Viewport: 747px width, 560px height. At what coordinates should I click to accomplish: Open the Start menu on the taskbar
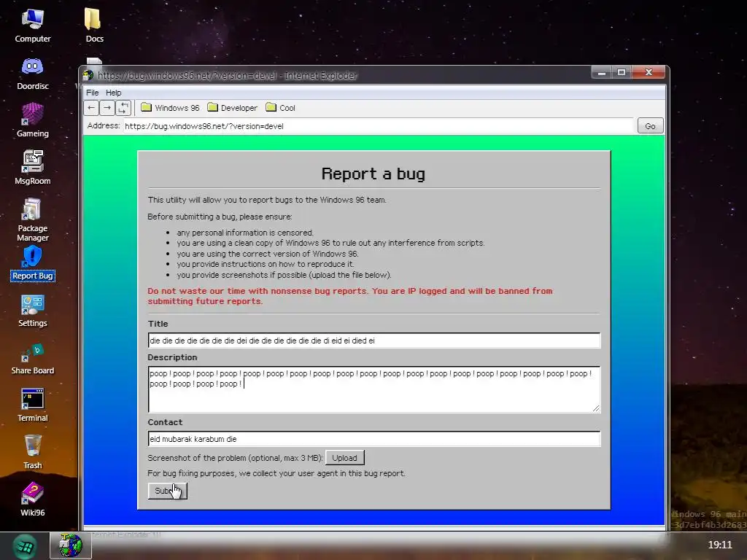click(24, 546)
